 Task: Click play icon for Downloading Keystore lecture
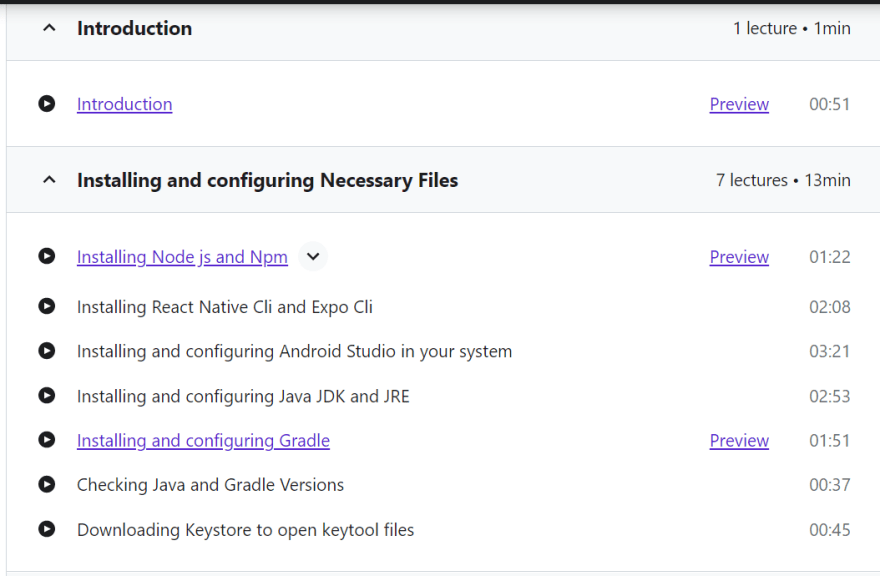click(47, 529)
